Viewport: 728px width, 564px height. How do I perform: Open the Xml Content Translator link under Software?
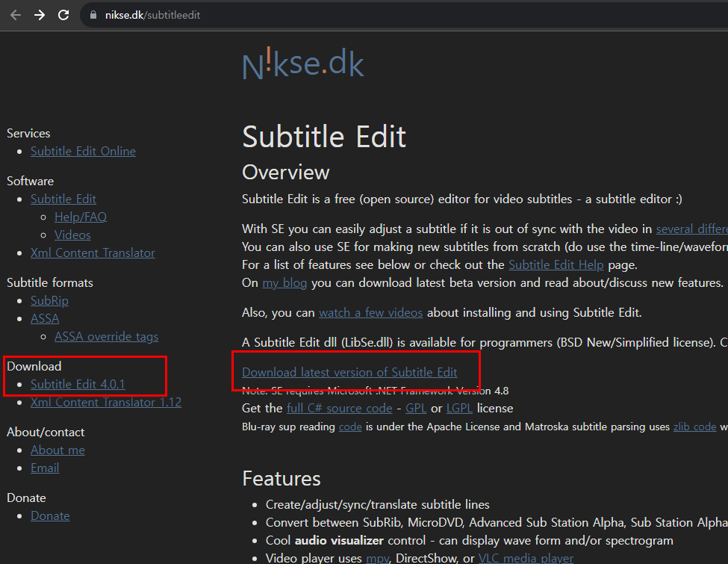pyautogui.click(x=93, y=252)
